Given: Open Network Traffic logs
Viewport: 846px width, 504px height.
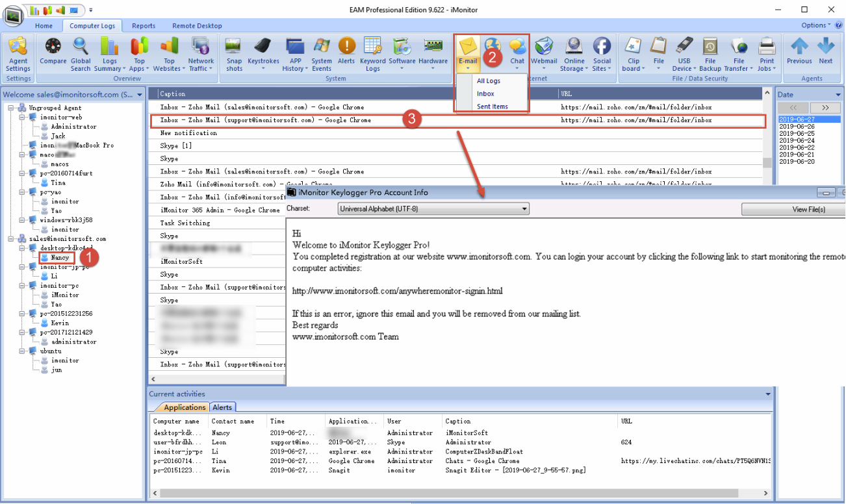Looking at the screenshot, I should coord(201,55).
